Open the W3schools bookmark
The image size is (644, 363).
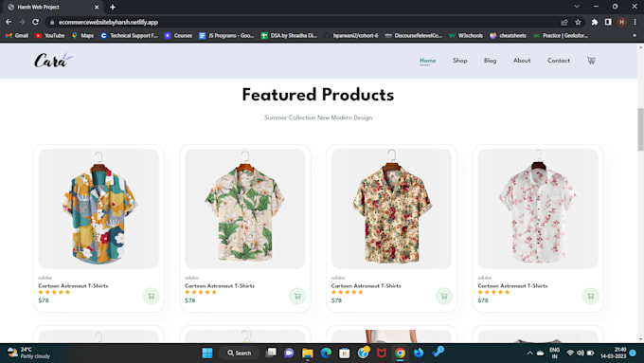tap(466, 35)
